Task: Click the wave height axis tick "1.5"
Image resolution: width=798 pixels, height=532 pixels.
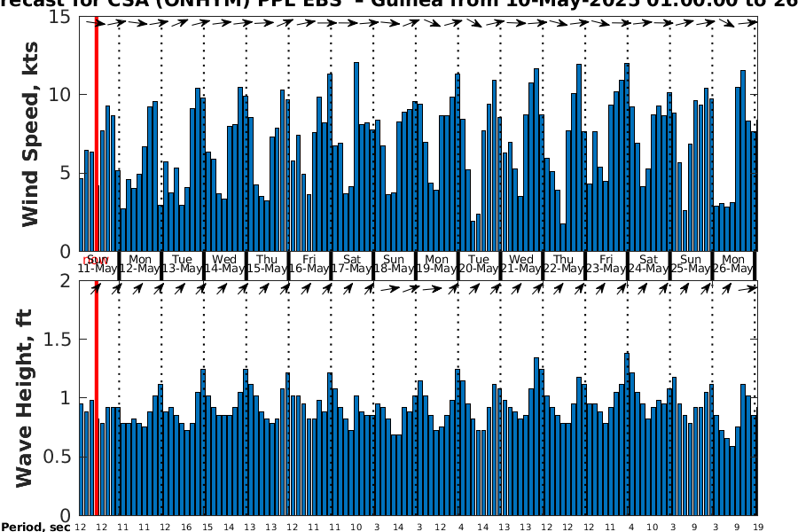Action: tap(57, 339)
